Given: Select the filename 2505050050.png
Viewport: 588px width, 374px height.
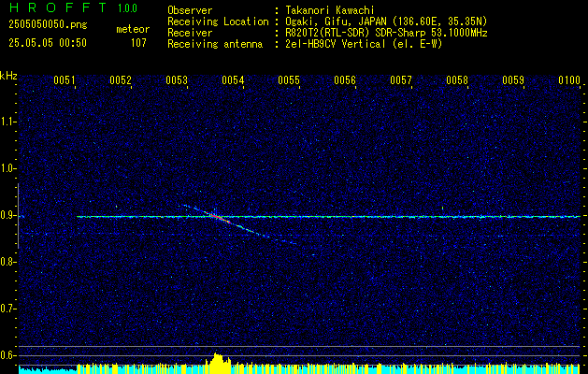Looking at the screenshot, I should click(48, 24).
